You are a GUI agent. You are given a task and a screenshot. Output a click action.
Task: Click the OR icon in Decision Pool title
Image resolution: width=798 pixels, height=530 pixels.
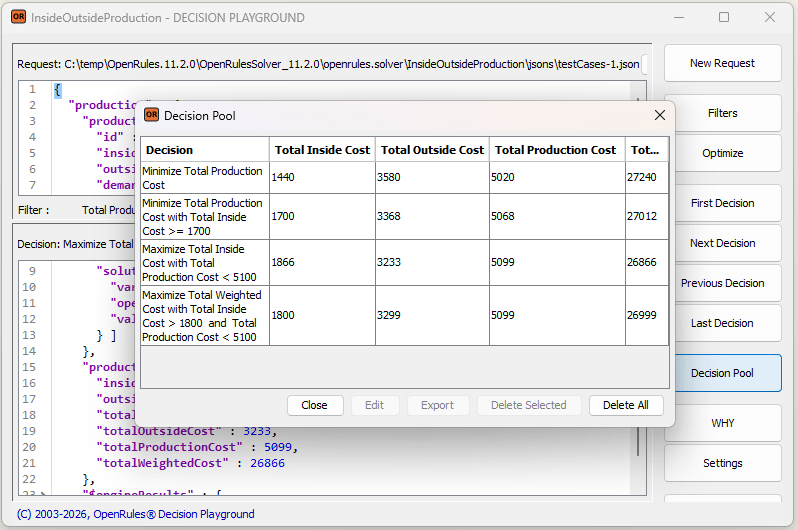point(152,115)
